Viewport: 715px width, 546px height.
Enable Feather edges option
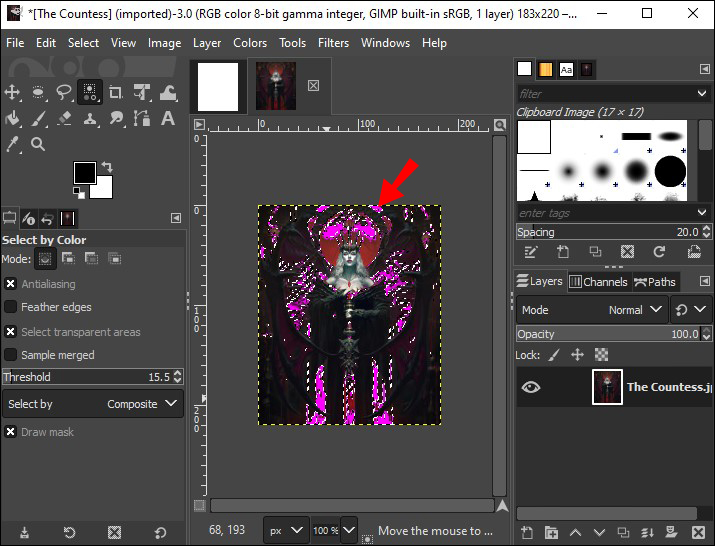11,307
